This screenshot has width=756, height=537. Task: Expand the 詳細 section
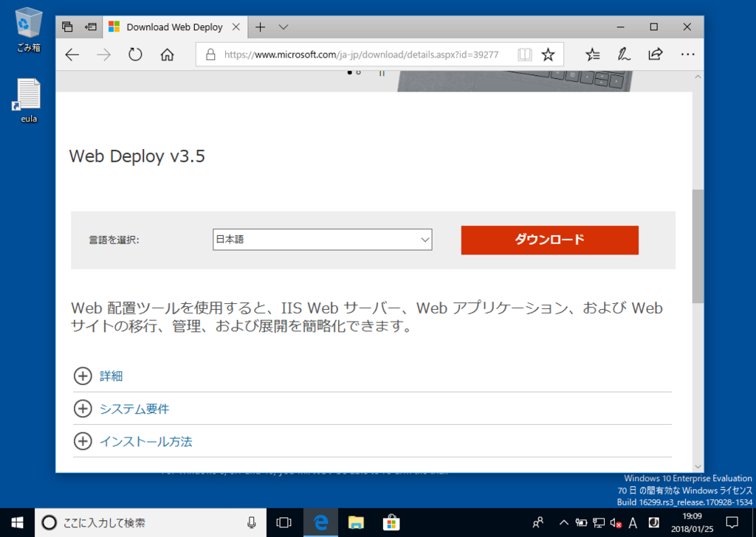coord(83,375)
